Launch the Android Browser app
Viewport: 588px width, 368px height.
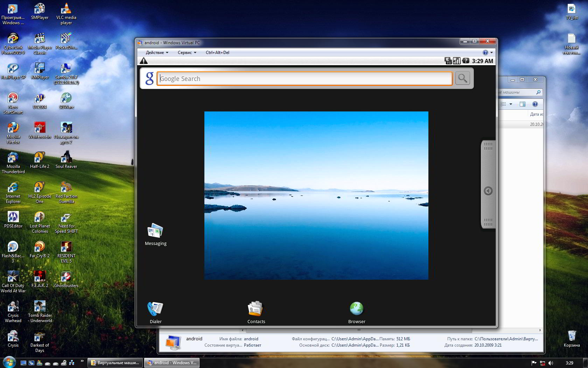357,312
